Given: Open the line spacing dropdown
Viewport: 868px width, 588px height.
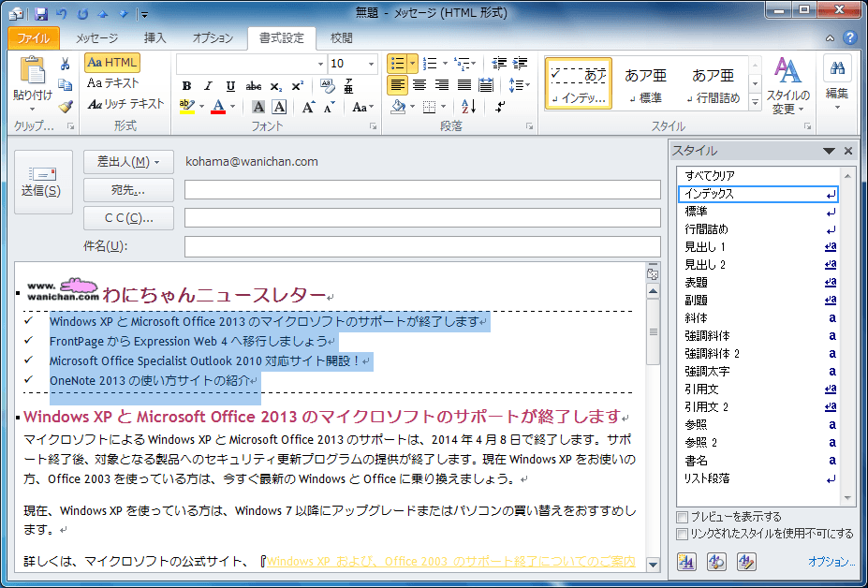Looking at the screenshot, I should tap(519, 85).
